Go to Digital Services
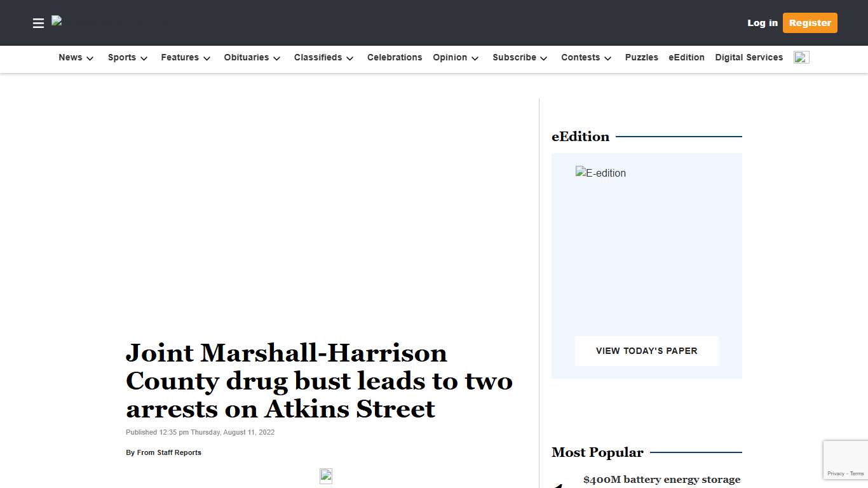This screenshot has height=488, width=868. [749, 57]
